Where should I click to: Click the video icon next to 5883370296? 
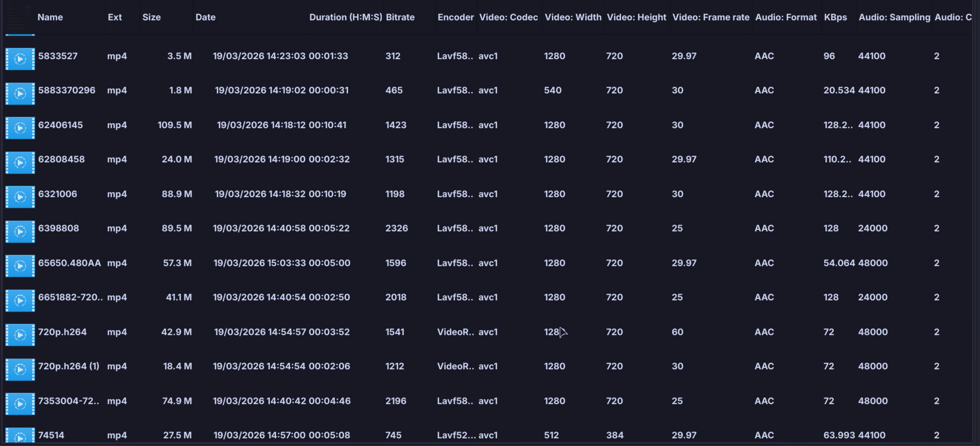20,93
